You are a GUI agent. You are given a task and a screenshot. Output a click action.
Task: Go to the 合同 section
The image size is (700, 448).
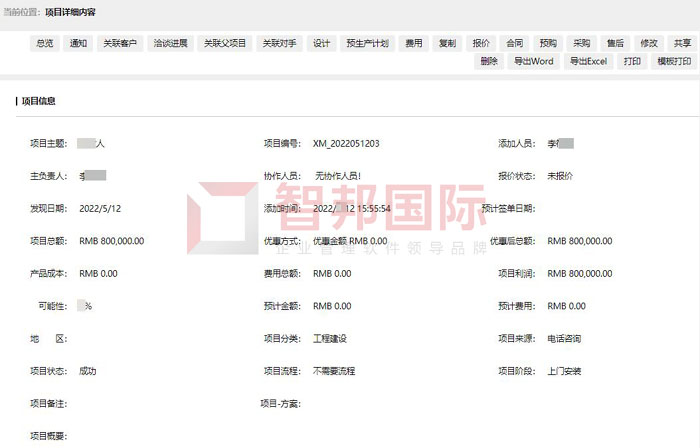tap(514, 44)
